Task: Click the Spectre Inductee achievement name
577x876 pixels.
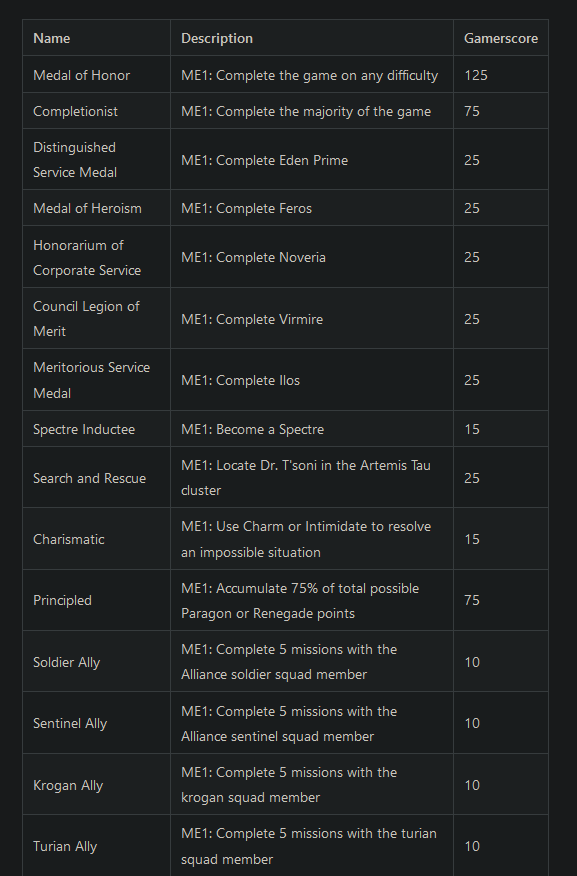Action: coord(84,429)
